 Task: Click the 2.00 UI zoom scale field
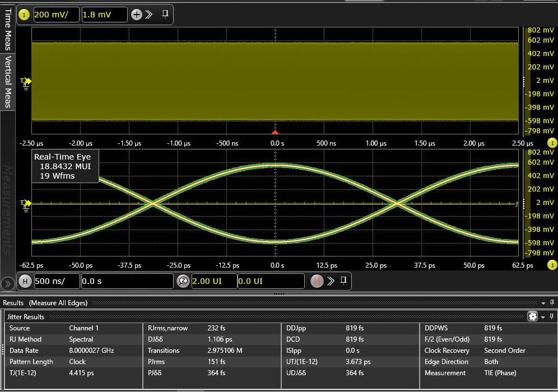click(x=213, y=281)
